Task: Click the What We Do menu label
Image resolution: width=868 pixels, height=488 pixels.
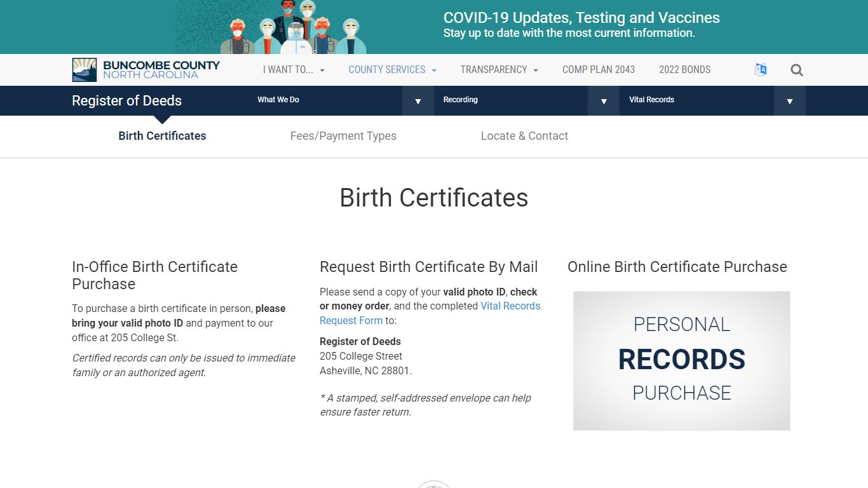Action: pyautogui.click(x=278, y=100)
